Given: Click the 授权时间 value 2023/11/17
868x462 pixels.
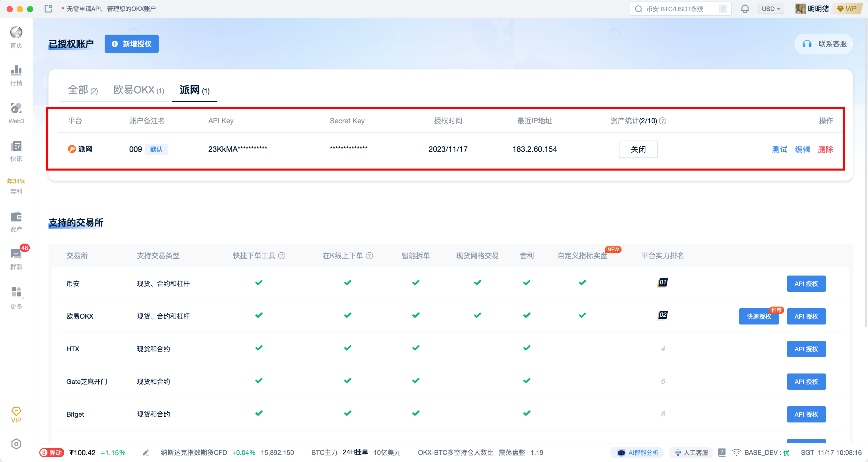Looking at the screenshot, I should [448, 149].
